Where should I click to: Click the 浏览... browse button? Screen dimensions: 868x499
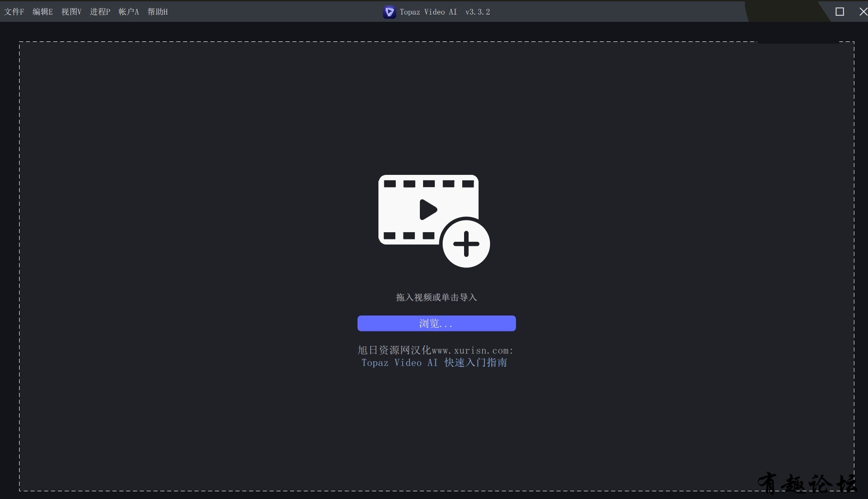click(x=436, y=323)
